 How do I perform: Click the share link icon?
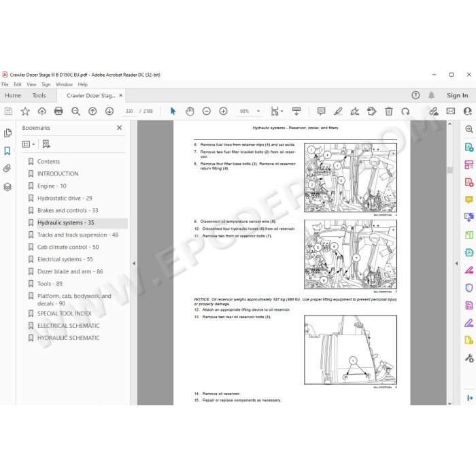click(x=434, y=112)
